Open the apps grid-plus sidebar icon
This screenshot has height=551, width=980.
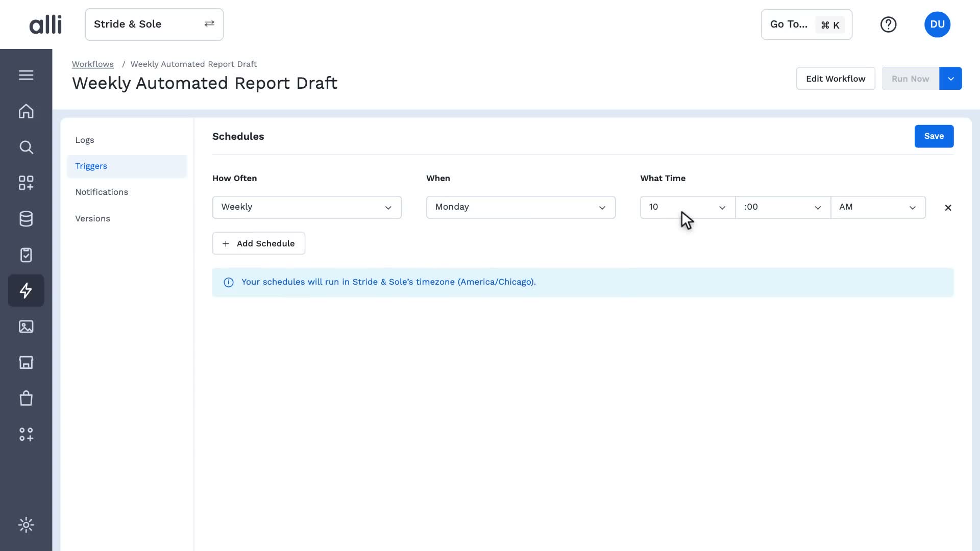click(x=26, y=183)
